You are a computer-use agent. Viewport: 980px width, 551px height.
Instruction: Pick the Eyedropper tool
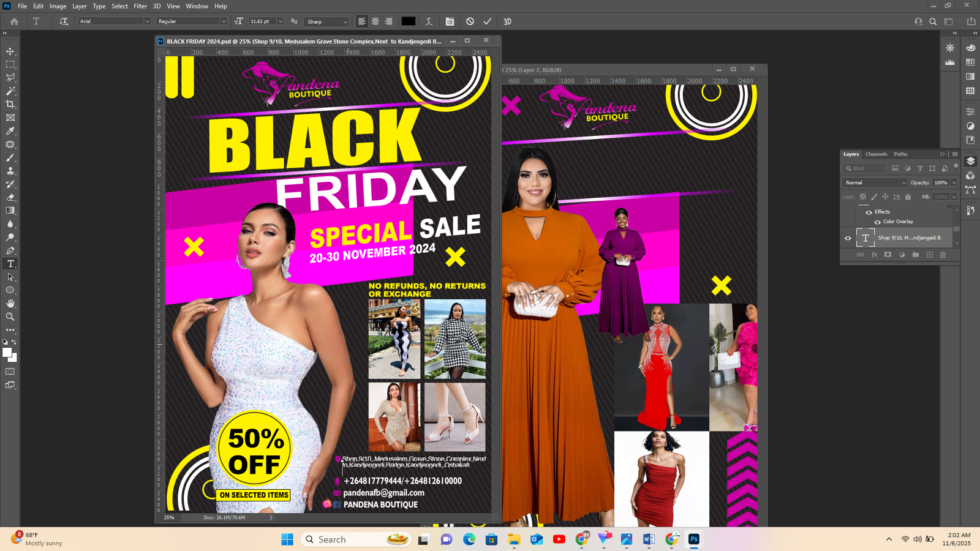click(10, 131)
